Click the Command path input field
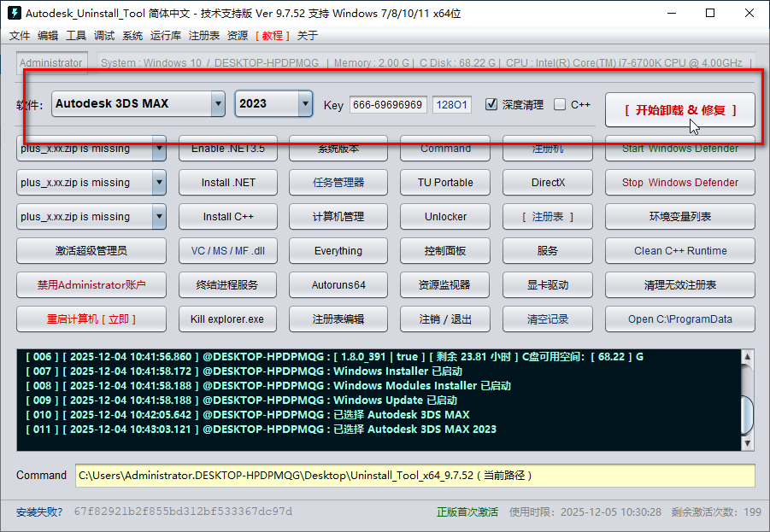This screenshot has width=770, height=532. [415, 476]
